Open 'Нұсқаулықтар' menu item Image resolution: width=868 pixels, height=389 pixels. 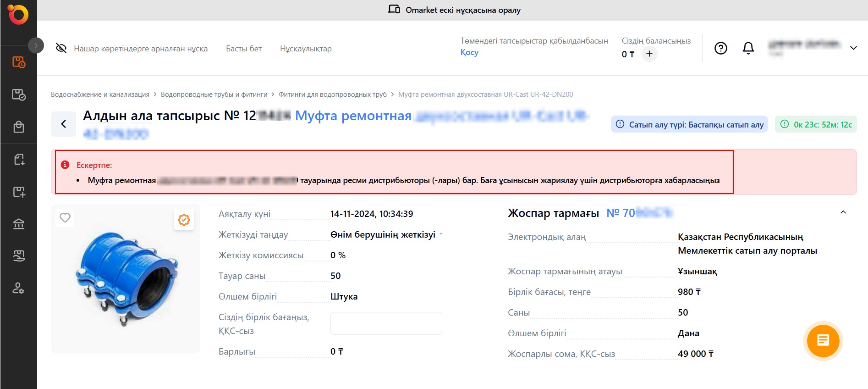306,49
